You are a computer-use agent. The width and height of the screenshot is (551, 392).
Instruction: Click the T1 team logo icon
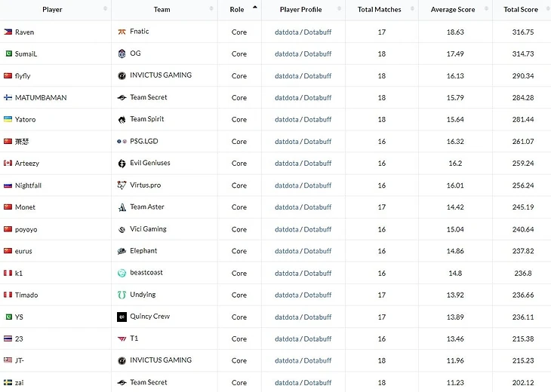(122, 338)
